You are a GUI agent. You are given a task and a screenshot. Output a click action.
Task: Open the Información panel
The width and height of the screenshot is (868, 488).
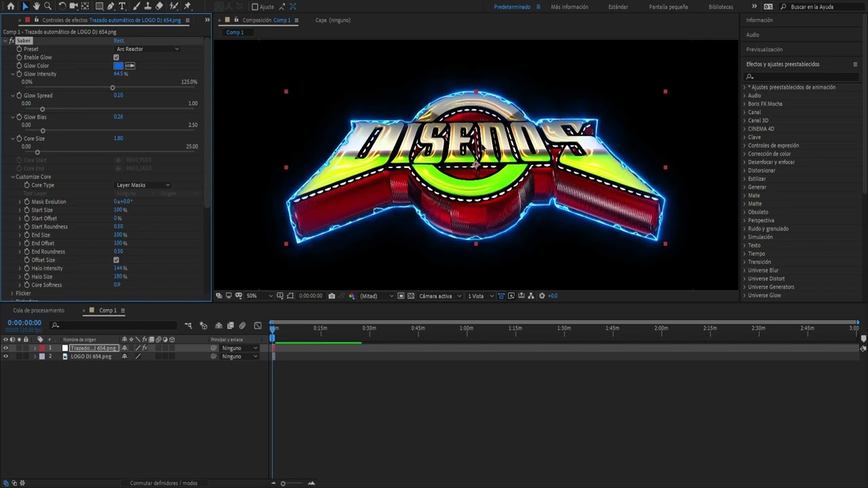pyautogui.click(x=759, y=20)
